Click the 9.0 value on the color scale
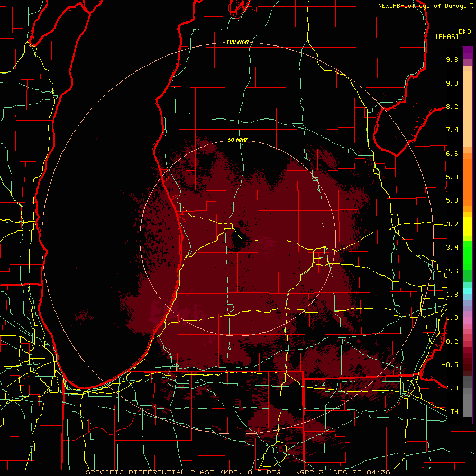Screen dimensions: 476x476 452,83
